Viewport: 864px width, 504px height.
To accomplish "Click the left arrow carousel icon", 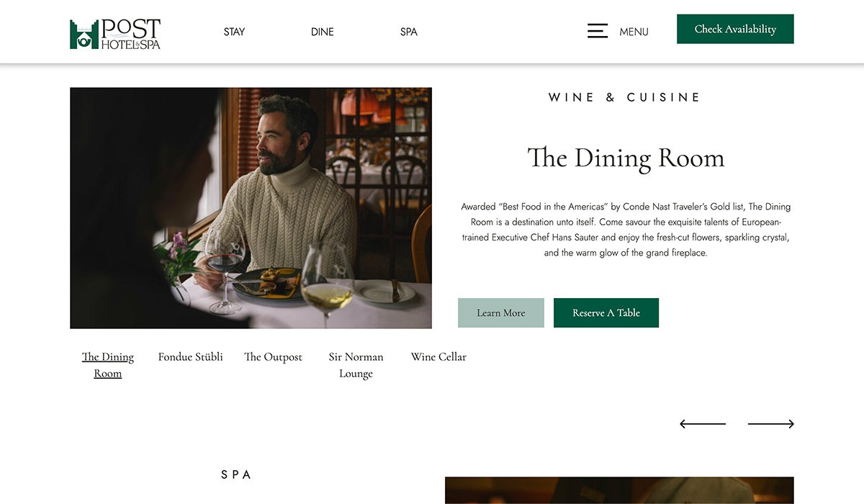I will [703, 424].
